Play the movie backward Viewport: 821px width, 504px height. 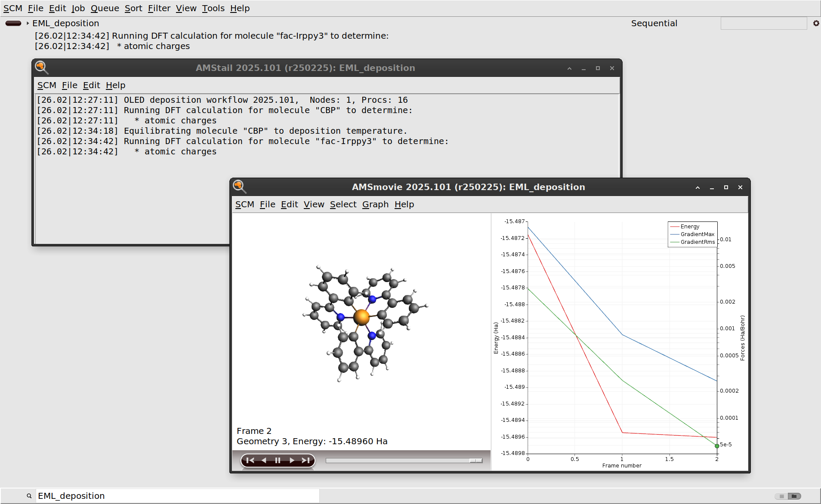pyautogui.click(x=264, y=461)
